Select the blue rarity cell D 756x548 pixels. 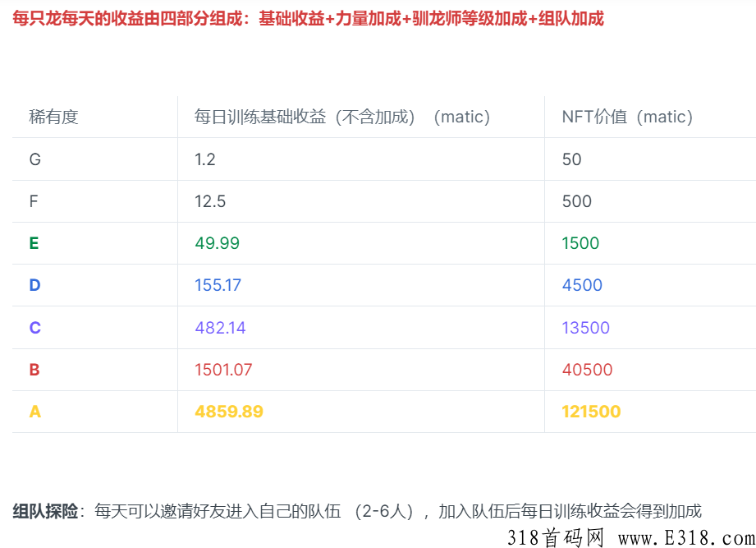coord(34,285)
